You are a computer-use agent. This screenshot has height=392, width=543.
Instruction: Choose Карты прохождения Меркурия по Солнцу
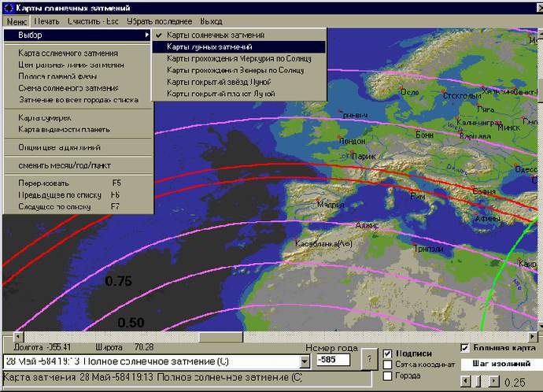239,58
